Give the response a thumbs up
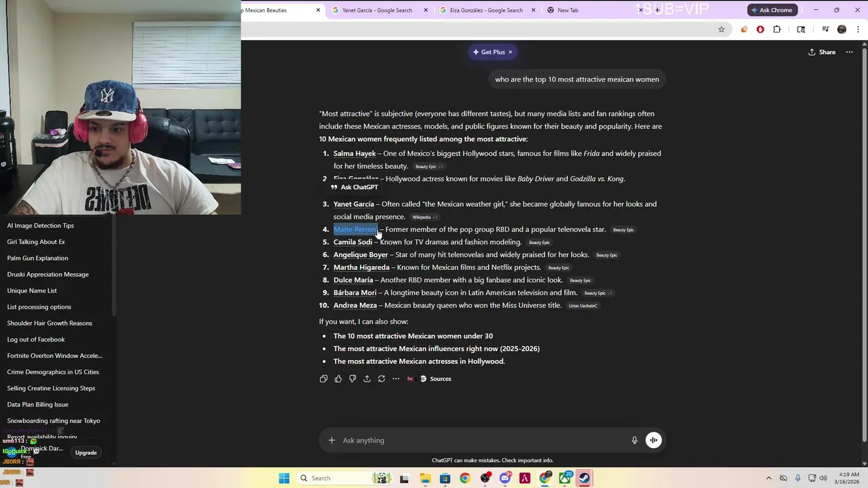 [338, 379]
